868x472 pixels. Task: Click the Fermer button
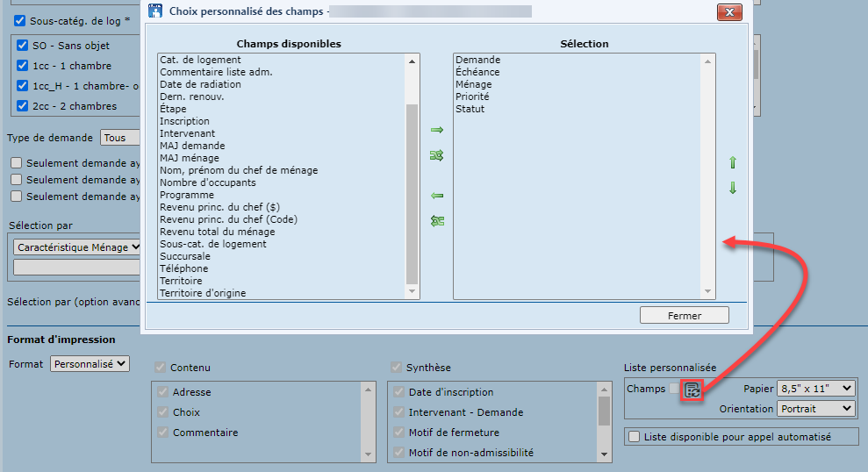pyautogui.click(x=684, y=316)
